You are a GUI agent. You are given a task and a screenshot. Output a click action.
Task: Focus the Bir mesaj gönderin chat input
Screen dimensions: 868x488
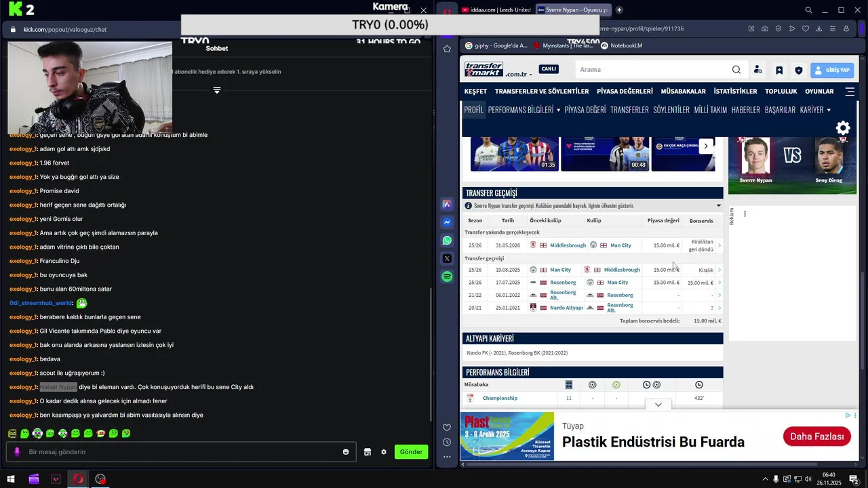click(x=180, y=452)
